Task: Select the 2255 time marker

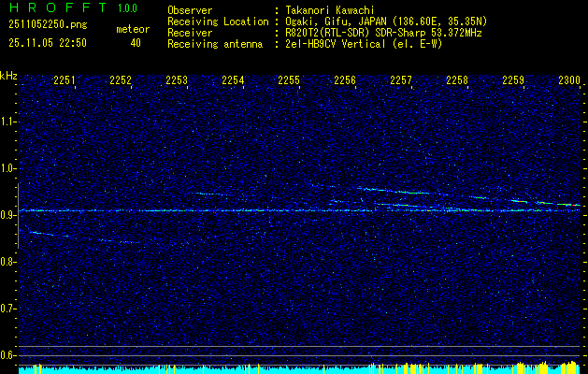Action: click(x=289, y=80)
